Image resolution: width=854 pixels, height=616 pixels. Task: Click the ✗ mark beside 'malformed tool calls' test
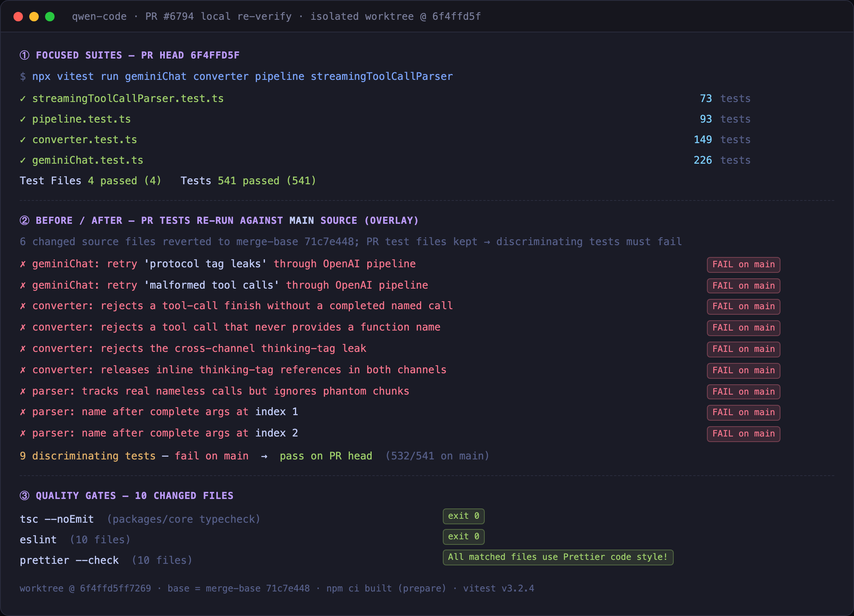23,285
